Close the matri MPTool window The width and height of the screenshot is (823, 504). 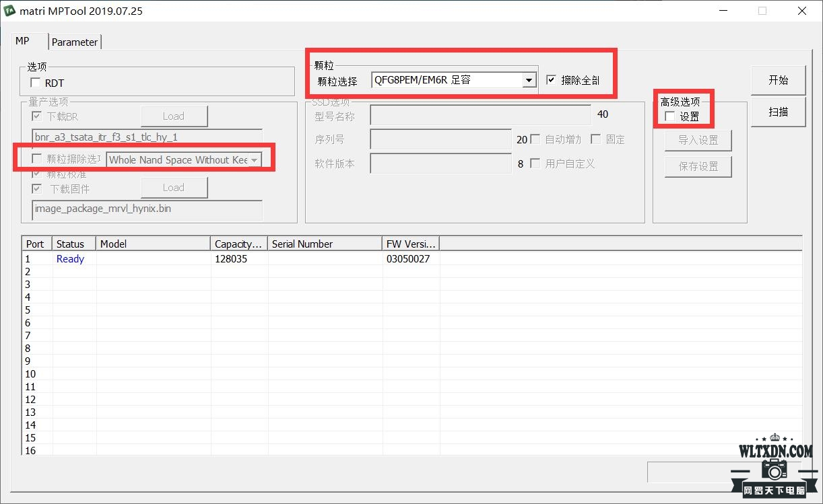click(802, 11)
